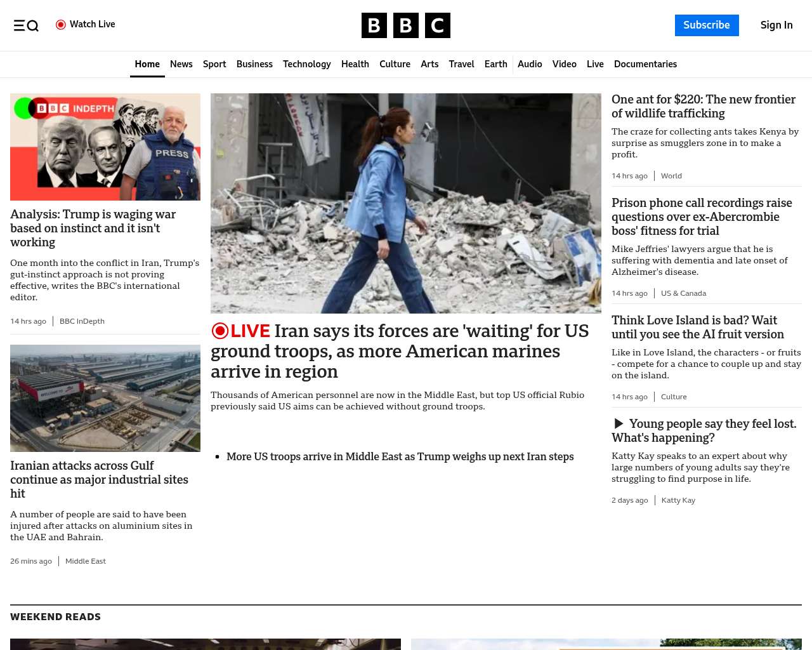
Task: Open the Technology section
Action: point(307,64)
